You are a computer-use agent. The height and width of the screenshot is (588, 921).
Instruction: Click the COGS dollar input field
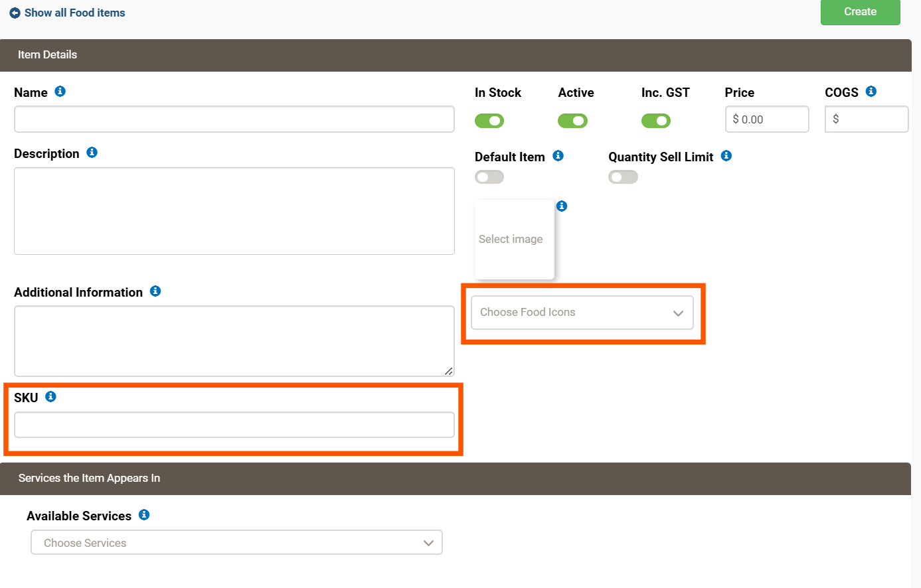[x=867, y=119]
